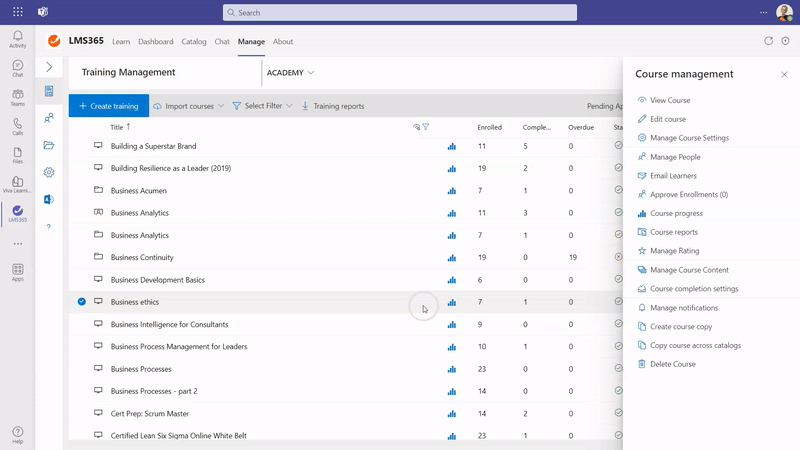The width and height of the screenshot is (800, 450).
Task: Click Certified Lean Six Sigma Online White Belt
Action: pyautogui.click(x=179, y=436)
